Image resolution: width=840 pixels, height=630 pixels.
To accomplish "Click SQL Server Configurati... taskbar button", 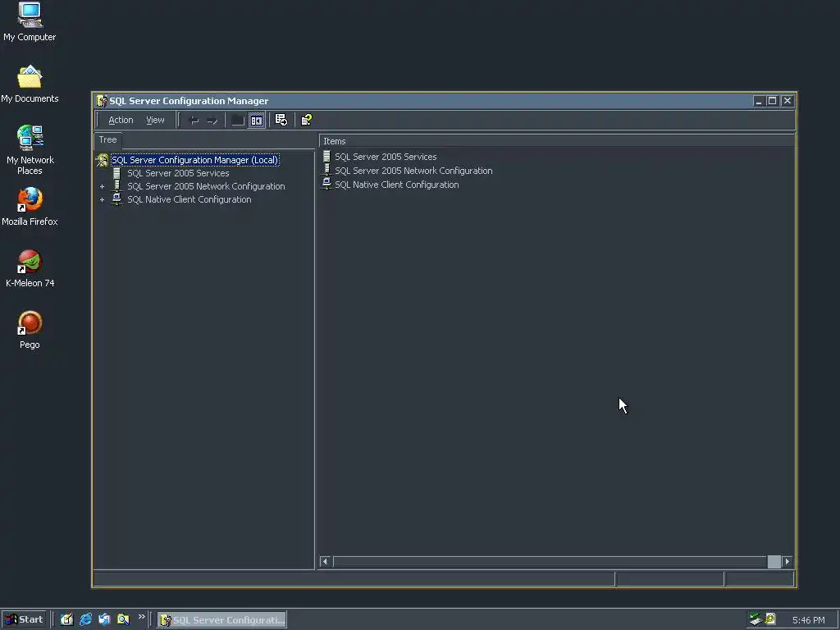I will pos(221,620).
